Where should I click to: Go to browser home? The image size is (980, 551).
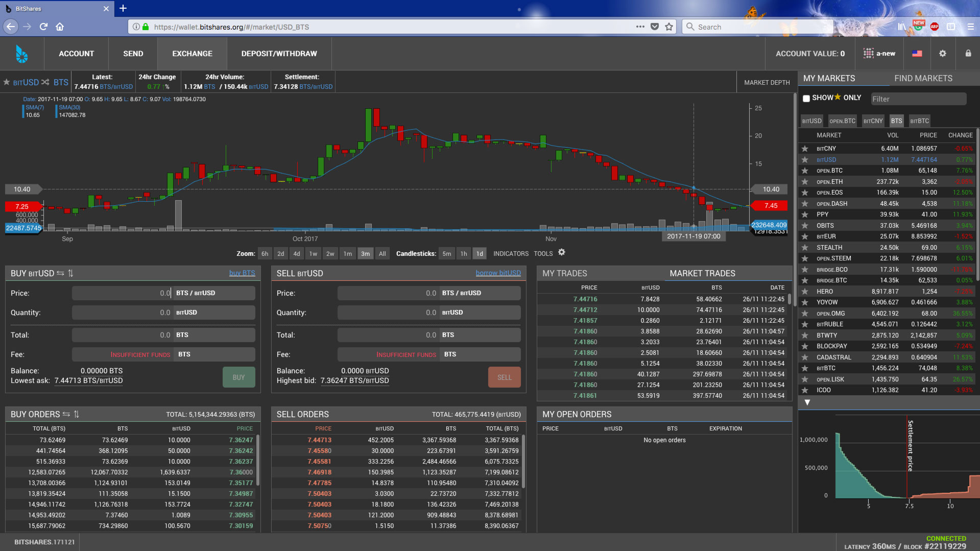[60, 27]
